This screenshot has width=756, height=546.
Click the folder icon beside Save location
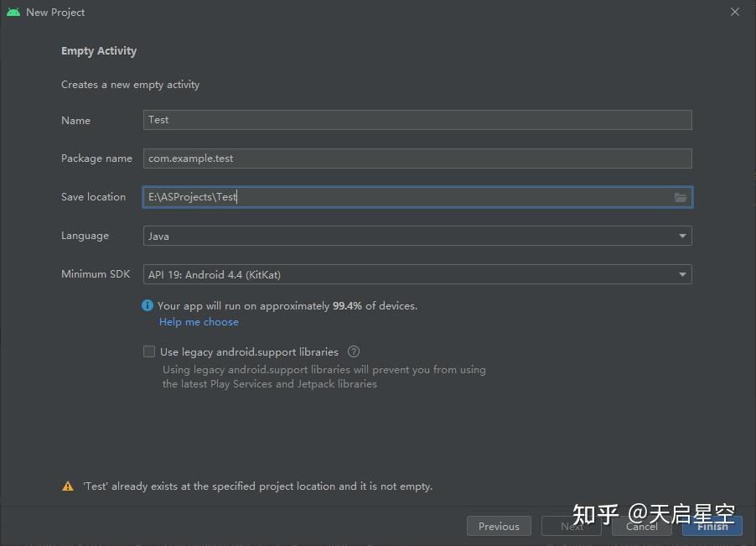pyautogui.click(x=681, y=197)
